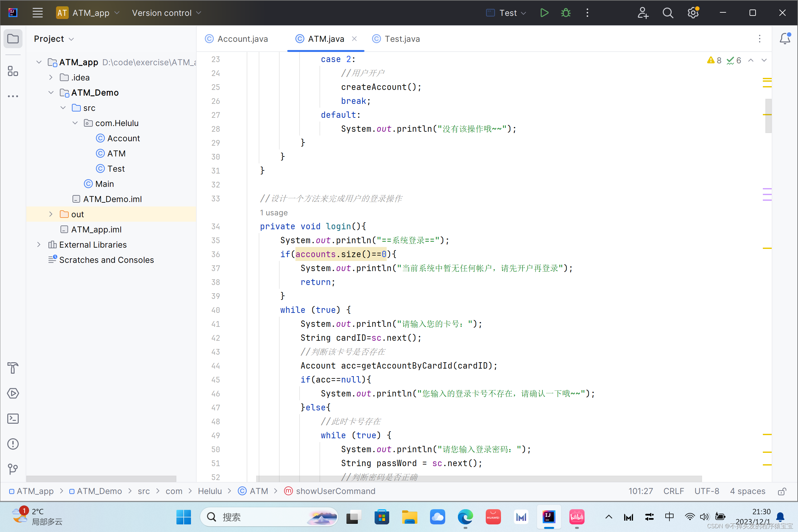Screen dimensions: 798x532
Task: Toggle Chinese input method in tray
Action: pyautogui.click(x=669, y=517)
